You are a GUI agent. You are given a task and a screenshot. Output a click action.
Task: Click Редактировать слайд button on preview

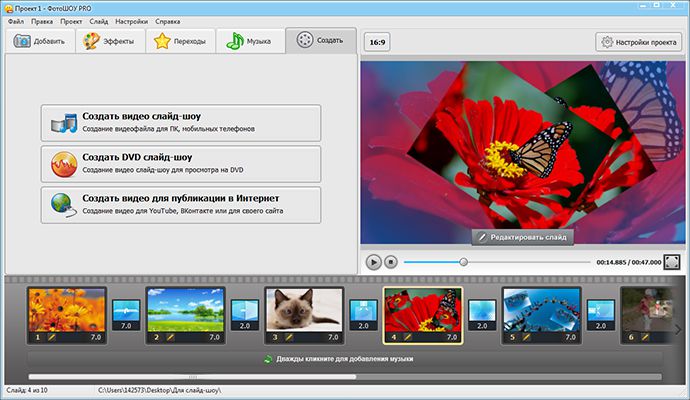tap(522, 237)
